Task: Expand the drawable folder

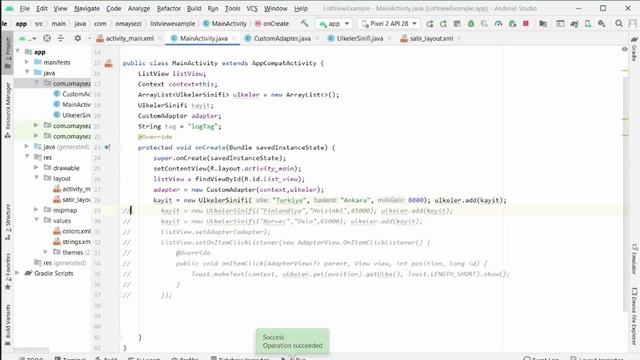Action: [x=36, y=168]
